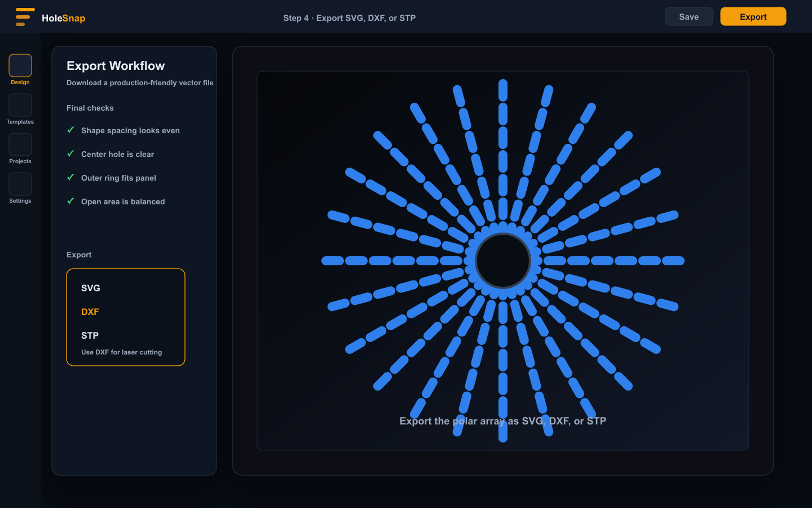Click the 'Final checks' label
The image size is (812, 508).
(90, 108)
